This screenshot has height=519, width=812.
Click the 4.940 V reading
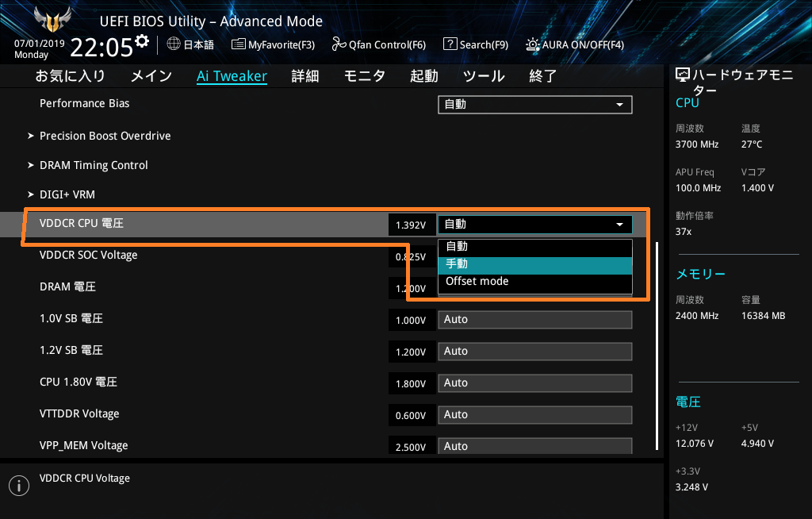tap(757, 444)
